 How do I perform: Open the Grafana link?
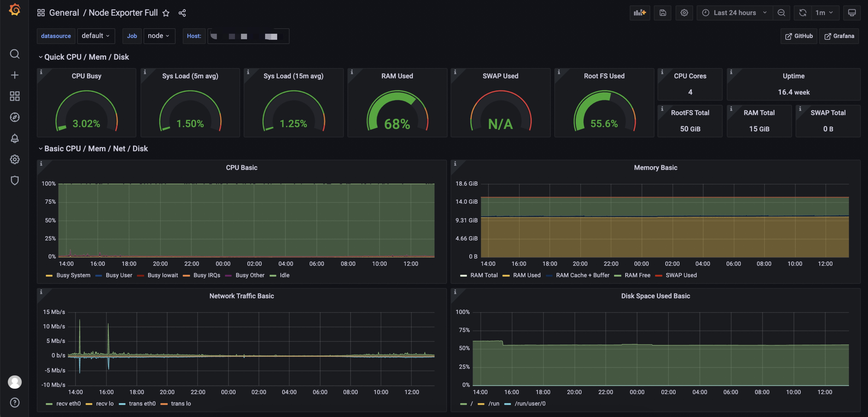tap(839, 36)
